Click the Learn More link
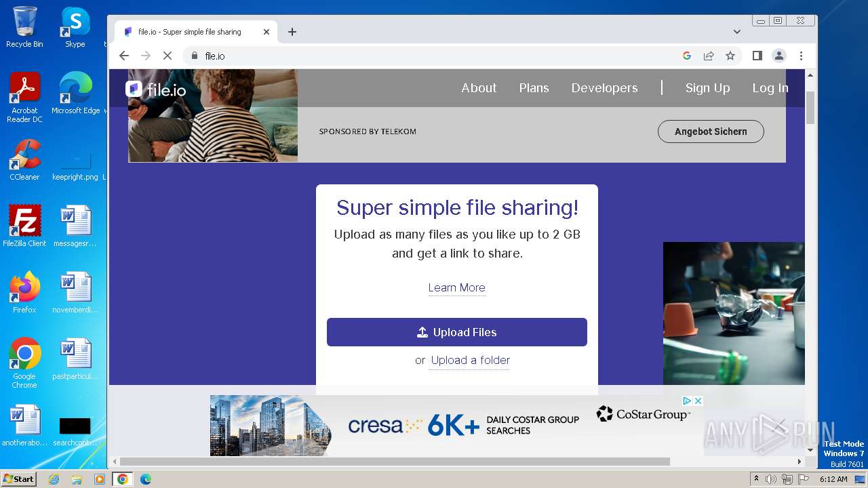The height and width of the screenshot is (488, 868). (456, 288)
